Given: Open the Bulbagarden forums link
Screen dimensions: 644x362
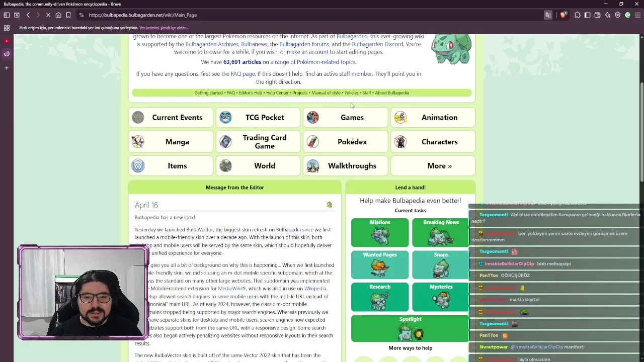Looking at the screenshot, I should [304, 44].
